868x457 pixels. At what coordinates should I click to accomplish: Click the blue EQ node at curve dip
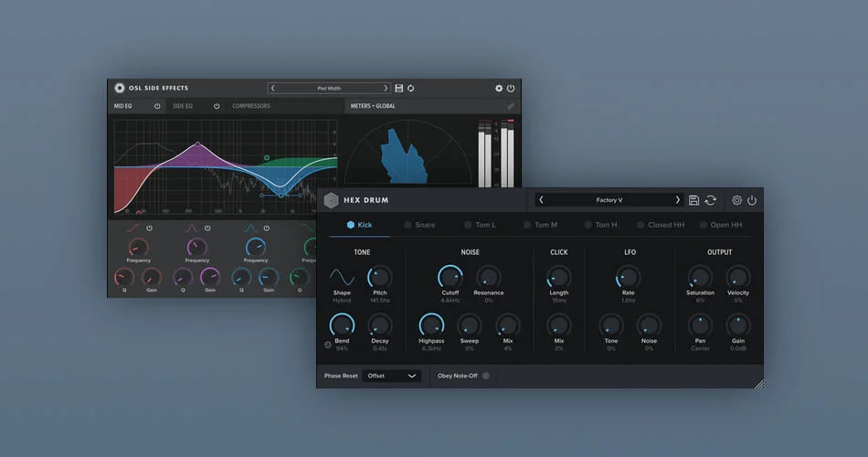(281, 195)
